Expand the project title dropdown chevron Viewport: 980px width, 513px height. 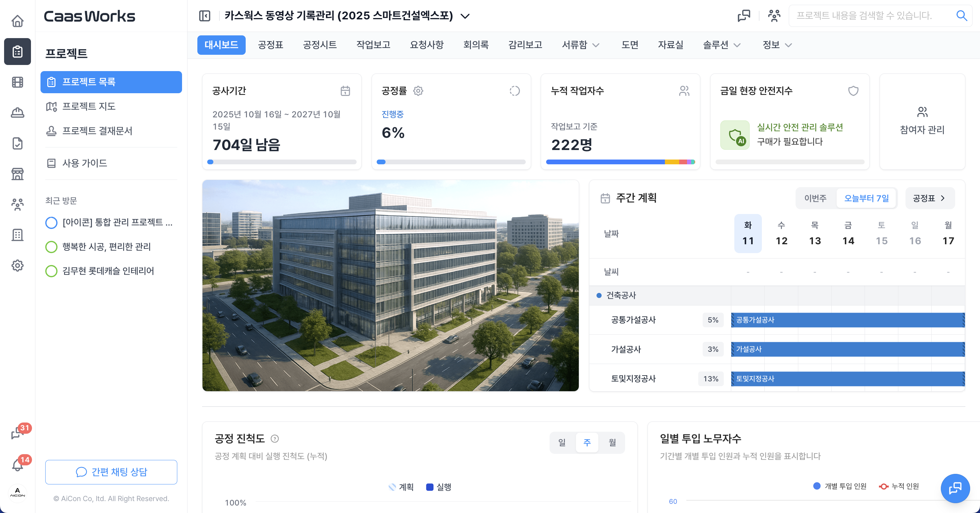pos(465,16)
